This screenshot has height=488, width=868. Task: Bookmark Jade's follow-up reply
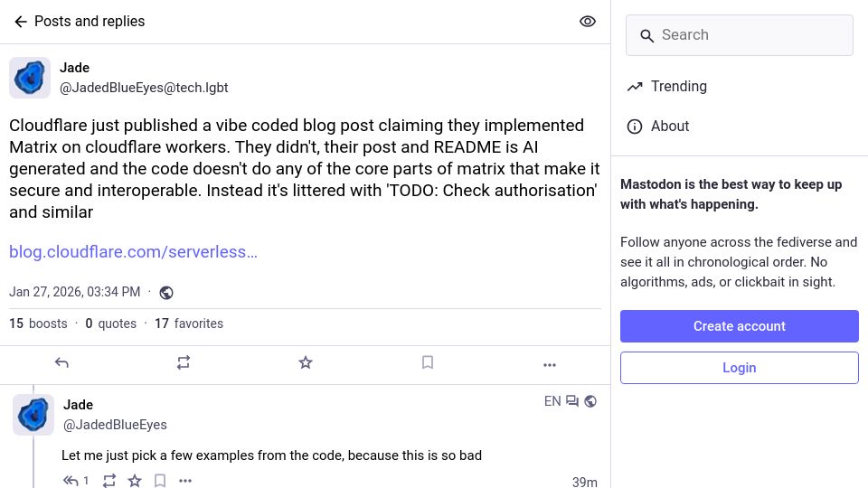(160, 481)
